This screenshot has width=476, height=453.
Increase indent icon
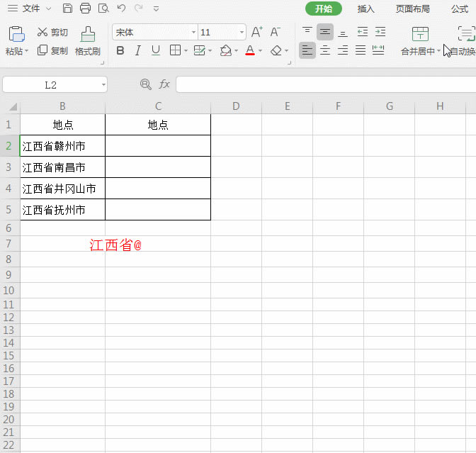pos(380,32)
